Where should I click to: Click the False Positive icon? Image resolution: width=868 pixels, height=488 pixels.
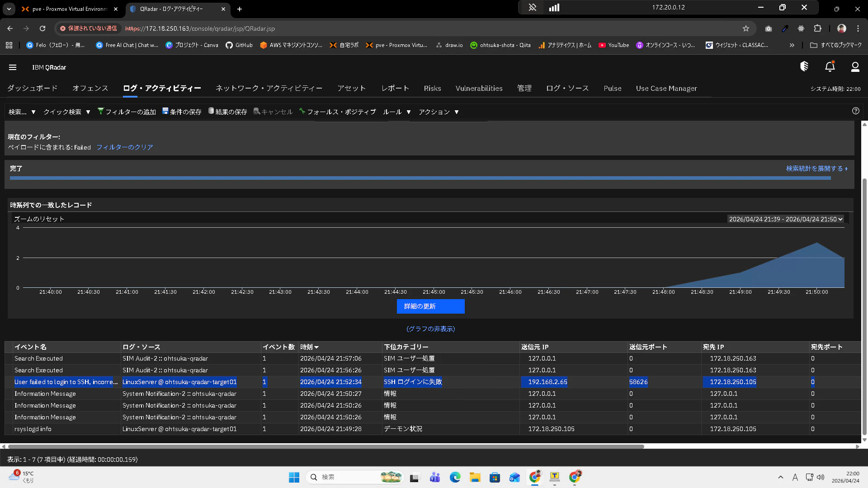click(302, 111)
